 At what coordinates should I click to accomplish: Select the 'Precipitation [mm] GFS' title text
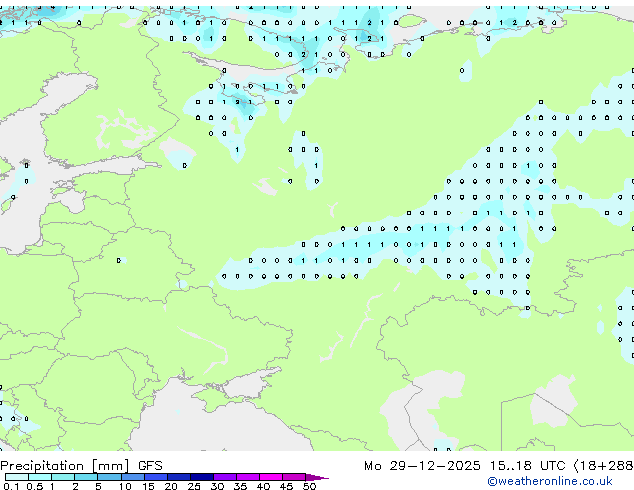pyautogui.click(x=81, y=466)
